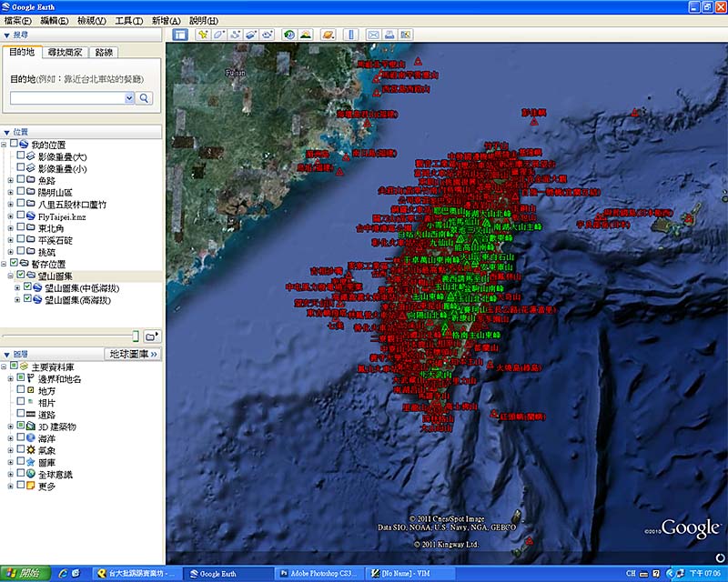728x582 pixels.
Task: Show the ruler measuring tool
Action: pos(351,35)
